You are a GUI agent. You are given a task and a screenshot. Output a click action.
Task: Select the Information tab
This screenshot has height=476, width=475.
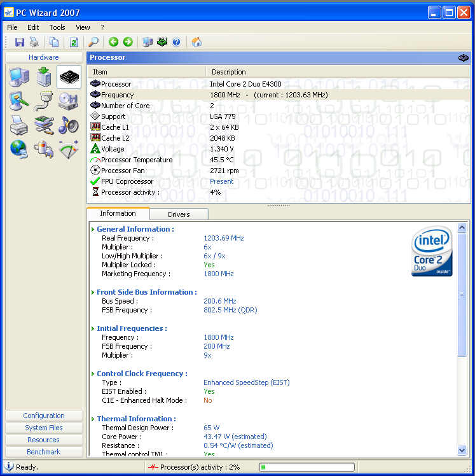(x=118, y=213)
